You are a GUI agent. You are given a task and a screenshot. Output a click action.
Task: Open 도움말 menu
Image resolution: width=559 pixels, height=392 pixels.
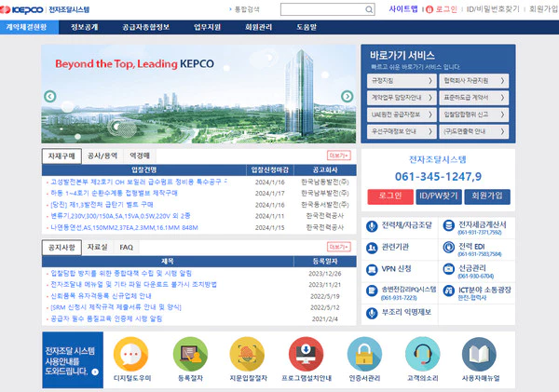point(307,27)
